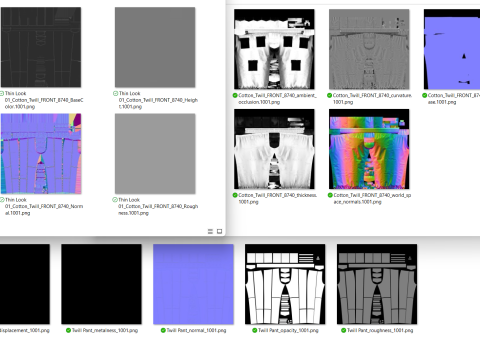Select the black Twill Pant metalness thumbnail
This screenshot has height=360, width=480.
click(101, 284)
